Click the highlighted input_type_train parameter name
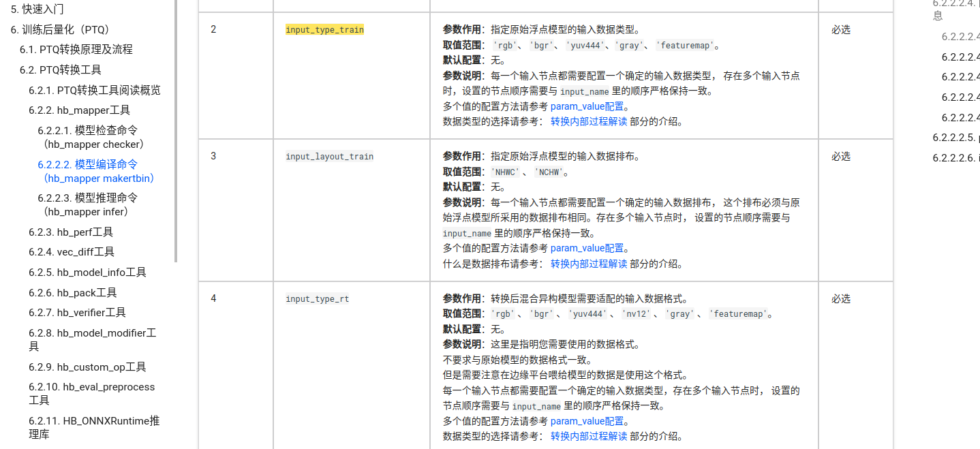 coord(324,30)
